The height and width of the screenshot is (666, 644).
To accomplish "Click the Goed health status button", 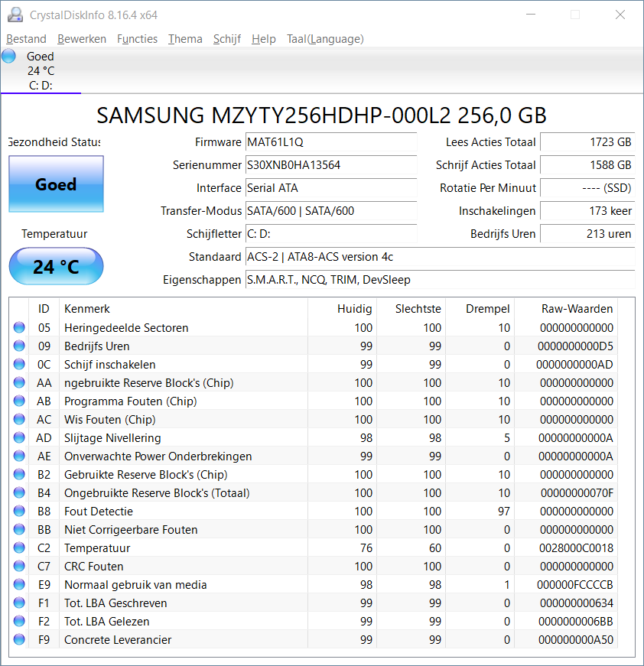I will [x=55, y=184].
